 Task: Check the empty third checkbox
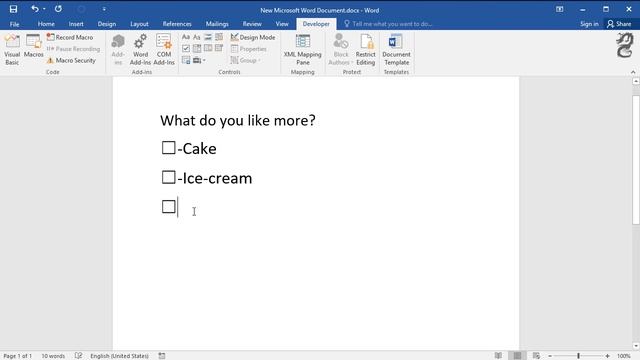tap(168, 207)
